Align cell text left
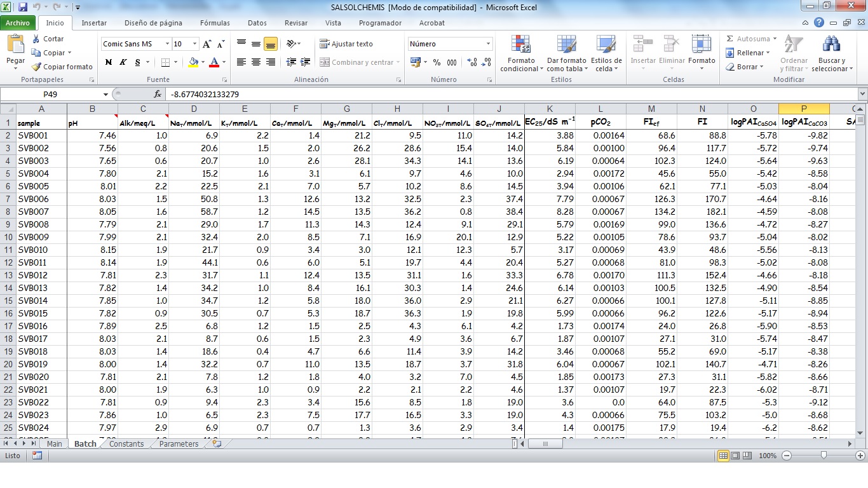The height and width of the screenshot is (488, 868). pyautogui.click(x=241, y=62)
